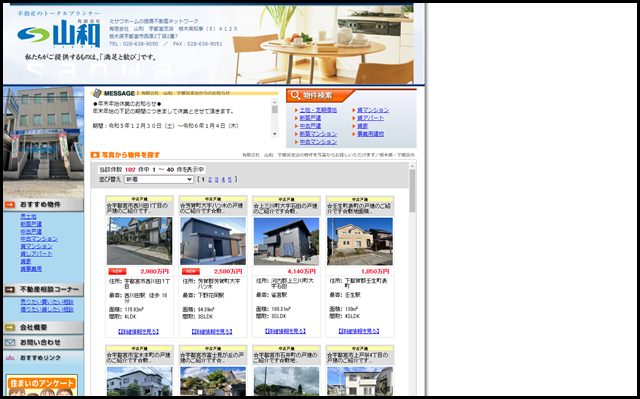The width and height of the screenshot is (640, 399).
Task: Click 貸アパート in 物件検索 panel
Action: click(x=371, y=118)
